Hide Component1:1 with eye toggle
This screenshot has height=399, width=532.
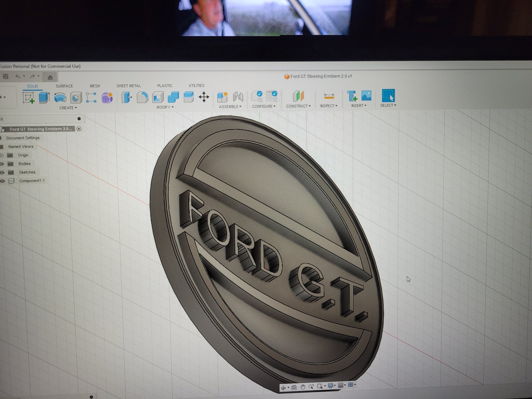point(2,181)
